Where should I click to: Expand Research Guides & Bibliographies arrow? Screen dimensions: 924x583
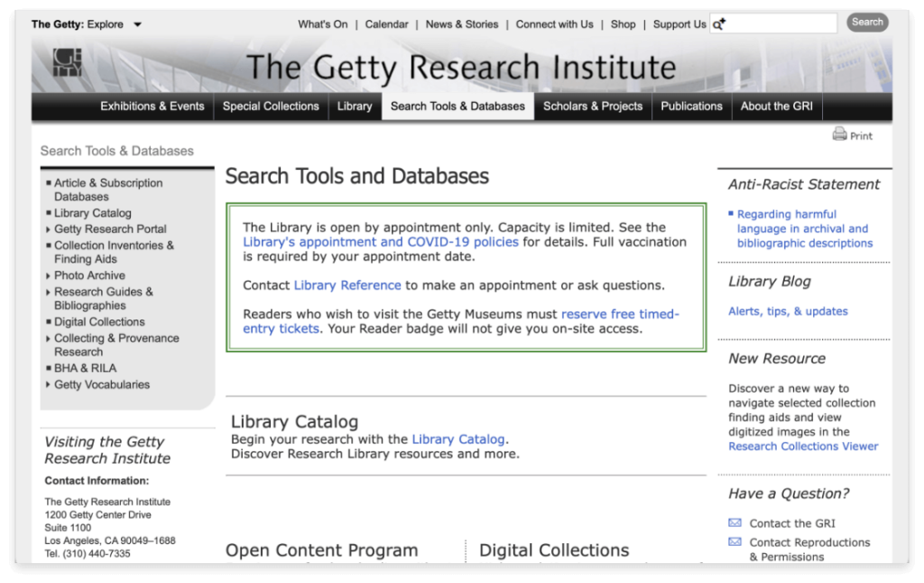pyautogui.click(x=49, y=292)
